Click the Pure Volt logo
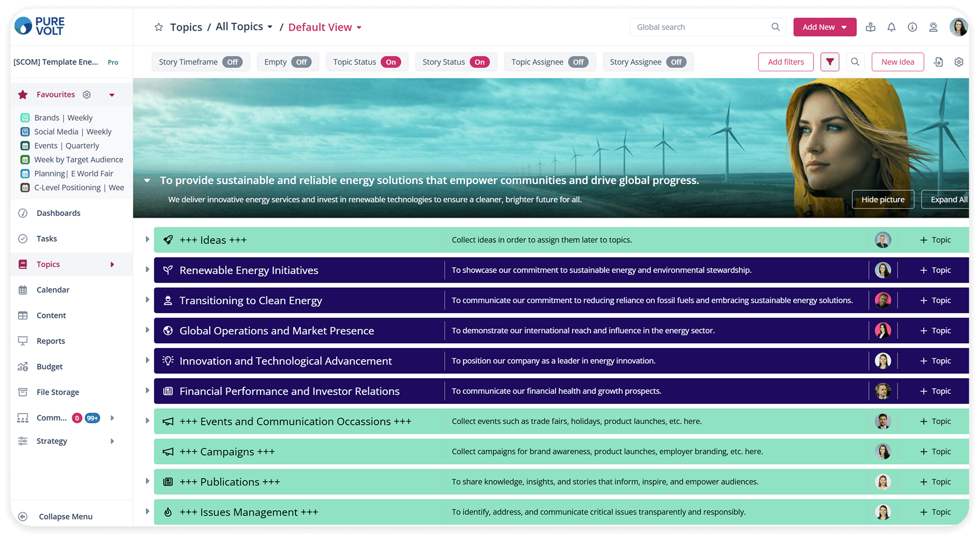 [40, 26]
